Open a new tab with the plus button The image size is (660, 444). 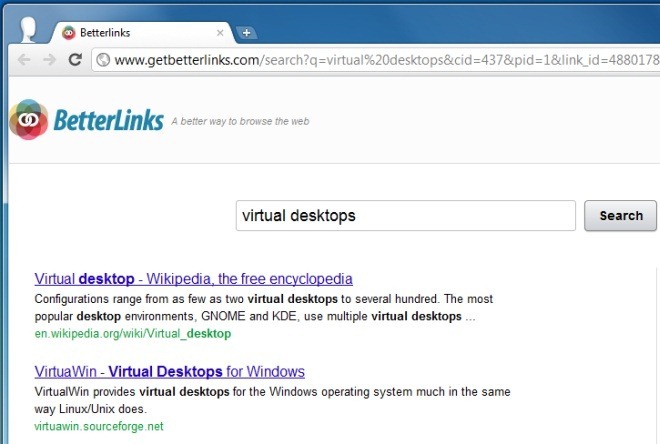click(247, 33)
